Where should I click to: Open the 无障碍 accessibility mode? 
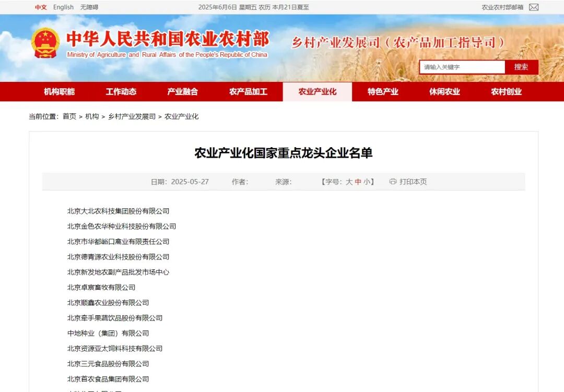point(90,7)
